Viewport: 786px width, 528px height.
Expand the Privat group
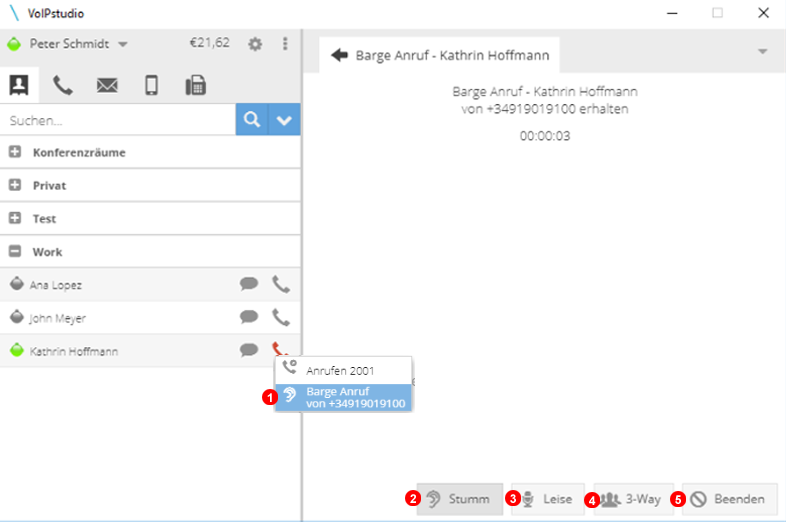15,185
